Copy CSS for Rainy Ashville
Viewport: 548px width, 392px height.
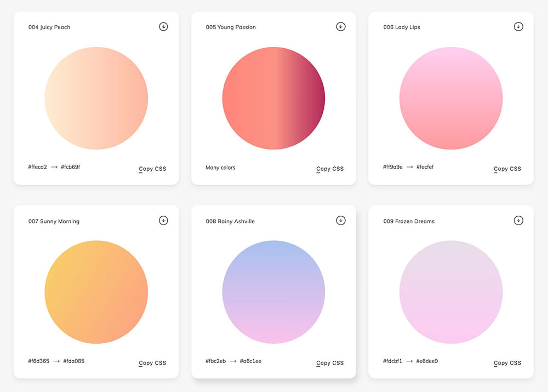[x=330, y=363]
